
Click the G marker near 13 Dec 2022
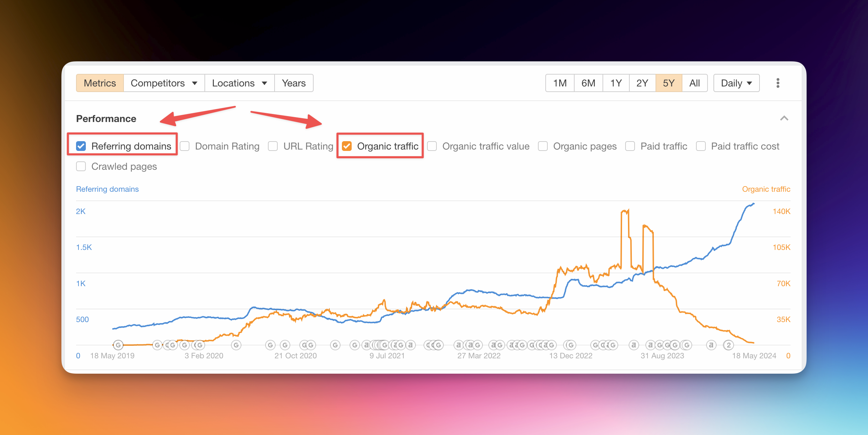571,345
